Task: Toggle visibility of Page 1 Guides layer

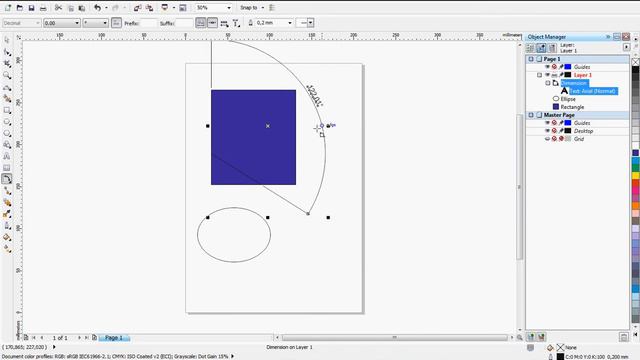Action: [x=547, y=67]
